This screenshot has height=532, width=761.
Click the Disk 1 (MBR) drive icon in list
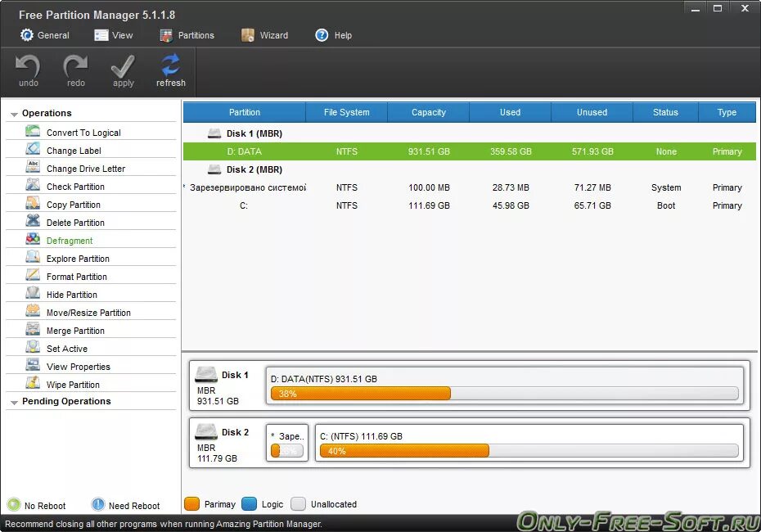214,133
